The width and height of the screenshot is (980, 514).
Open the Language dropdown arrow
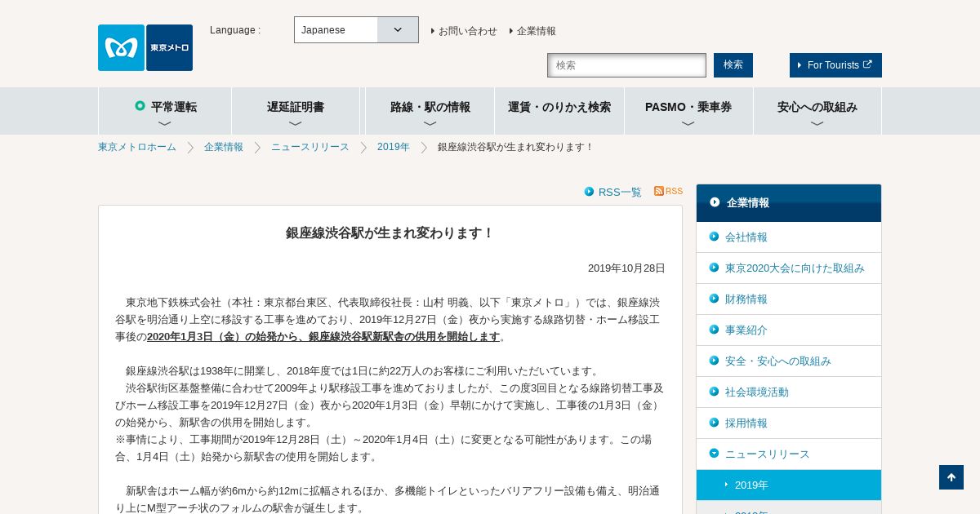coord(398,30)
